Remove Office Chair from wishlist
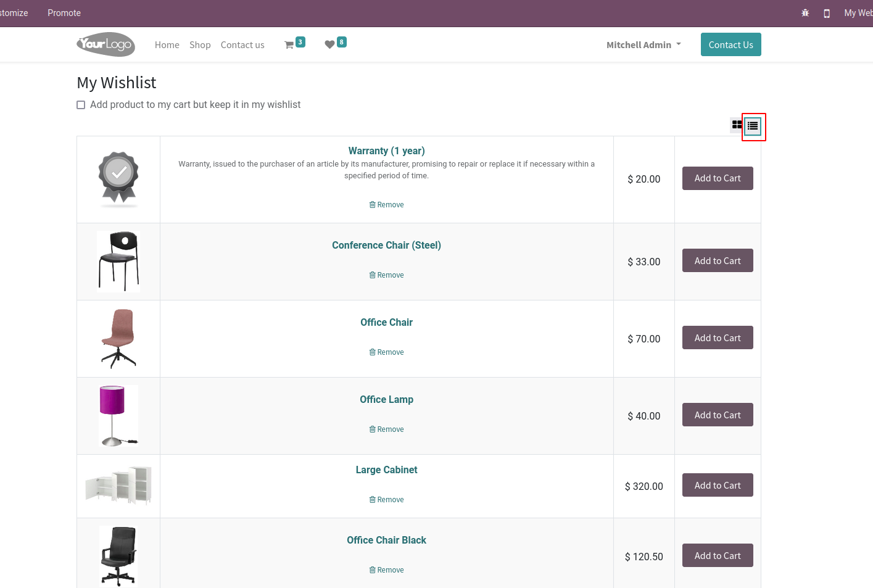This screenshot has width=873, height=588. tap(386, 352)
